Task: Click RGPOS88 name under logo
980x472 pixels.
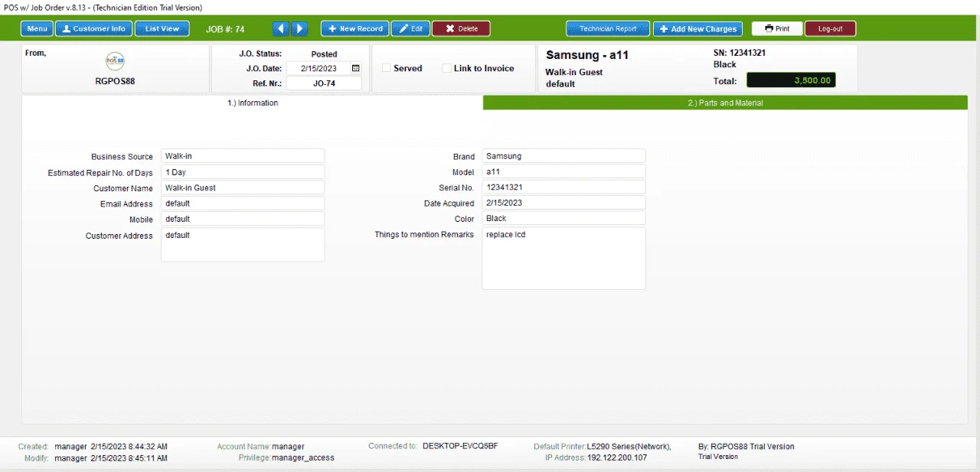Action: 115,81
